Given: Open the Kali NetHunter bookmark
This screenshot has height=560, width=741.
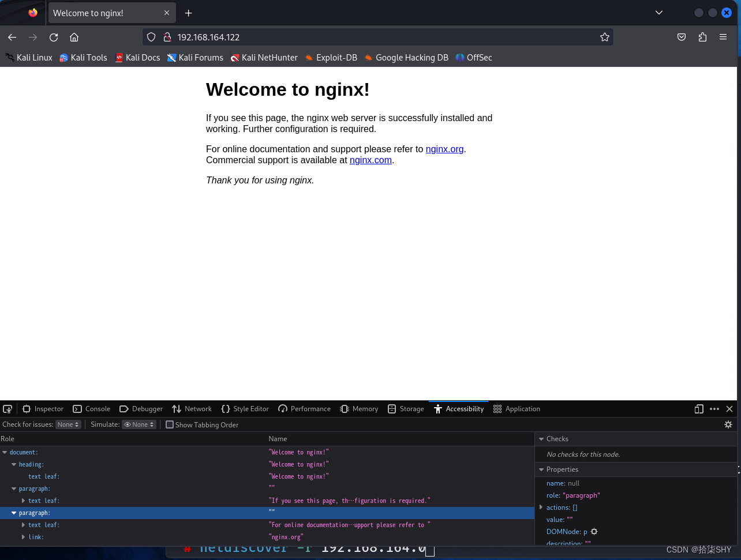Looking at the screenshot, I should pos(264,58).
